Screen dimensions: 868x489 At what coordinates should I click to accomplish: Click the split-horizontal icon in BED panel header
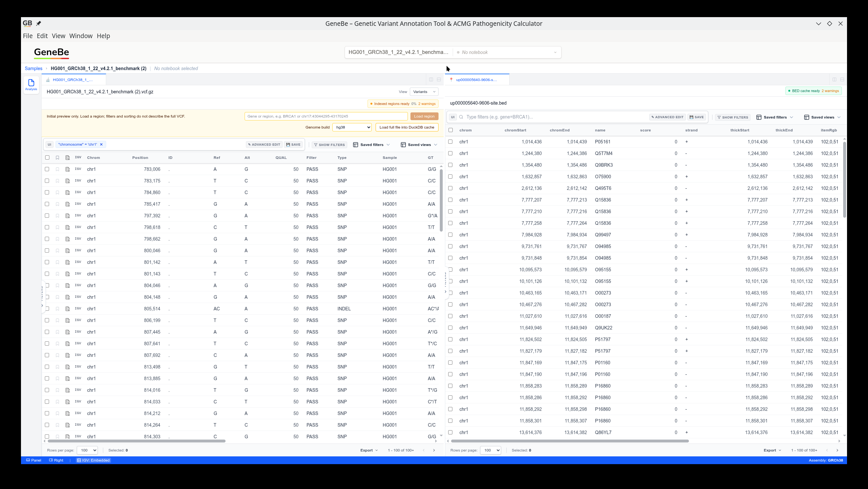coord(842,79)
